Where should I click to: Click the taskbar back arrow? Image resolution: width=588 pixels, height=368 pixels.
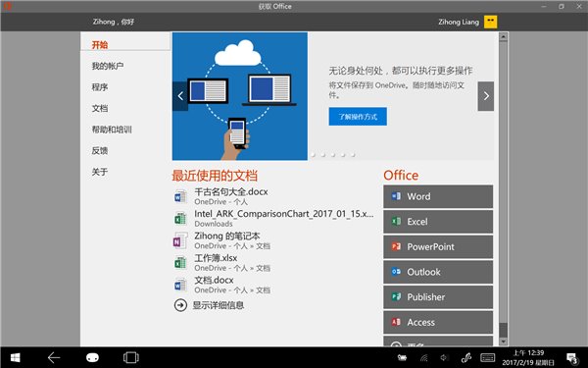pyautogui.click(x=54, y=357)
